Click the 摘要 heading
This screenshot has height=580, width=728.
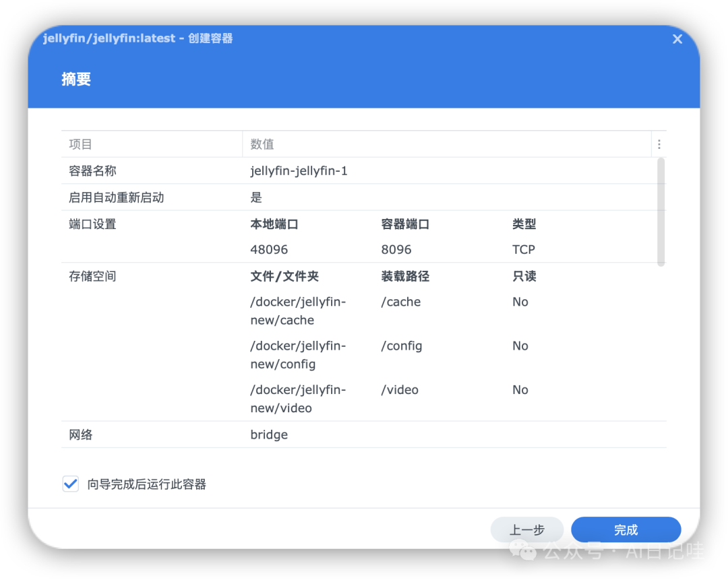[76, 79]
